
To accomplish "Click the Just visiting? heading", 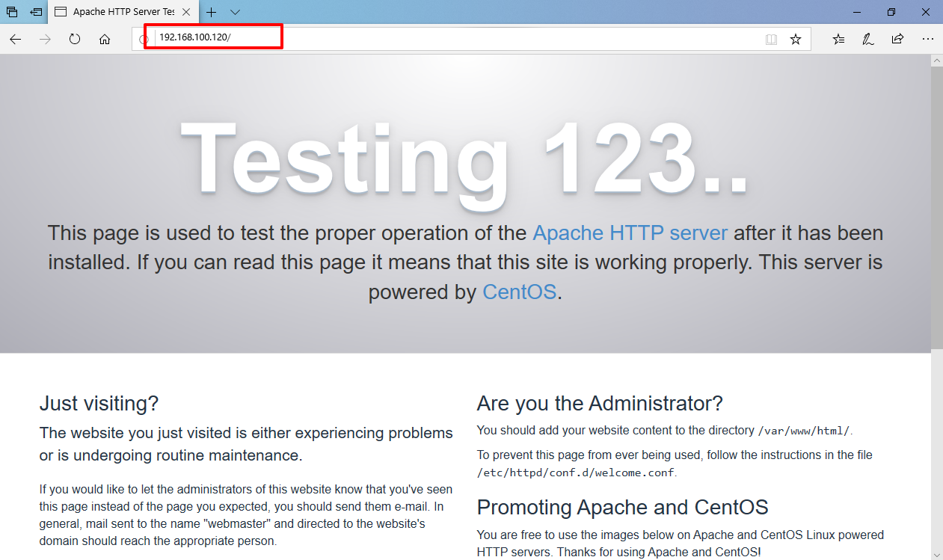I will tap(99, 404).
